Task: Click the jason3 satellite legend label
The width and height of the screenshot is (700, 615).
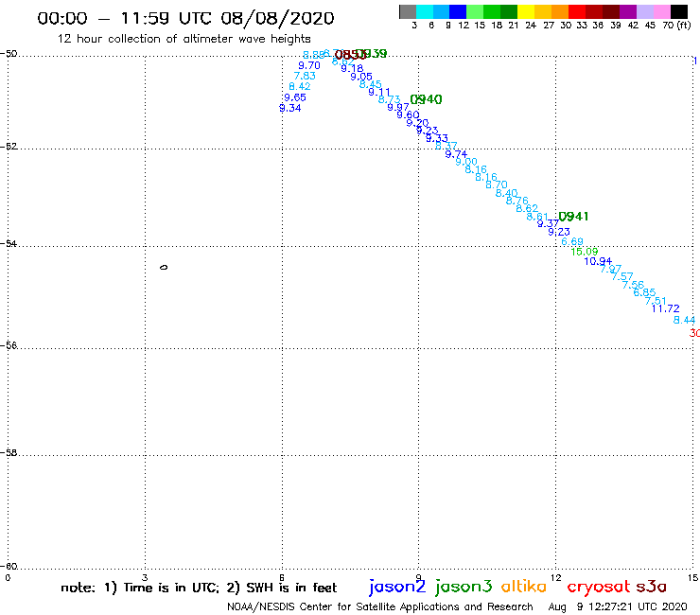Action: (464, 587)
